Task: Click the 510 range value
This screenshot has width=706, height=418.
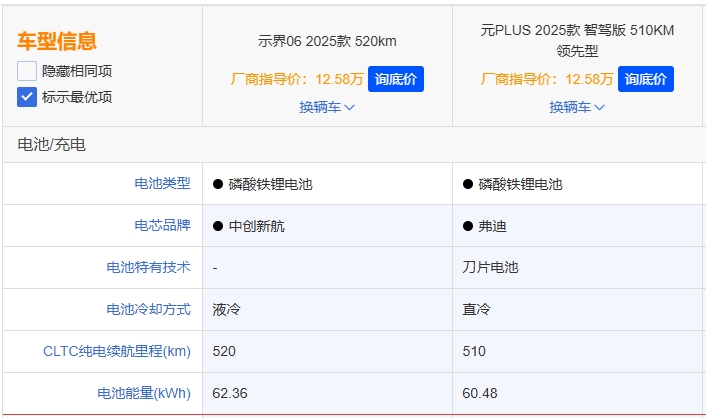Action: coord(474,351)
